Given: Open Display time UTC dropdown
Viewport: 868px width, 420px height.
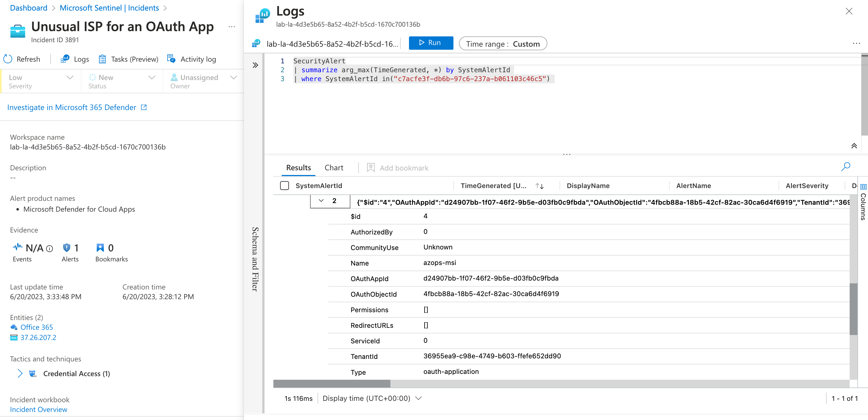Looking at the screenshot, I should [x=372, y=398].
